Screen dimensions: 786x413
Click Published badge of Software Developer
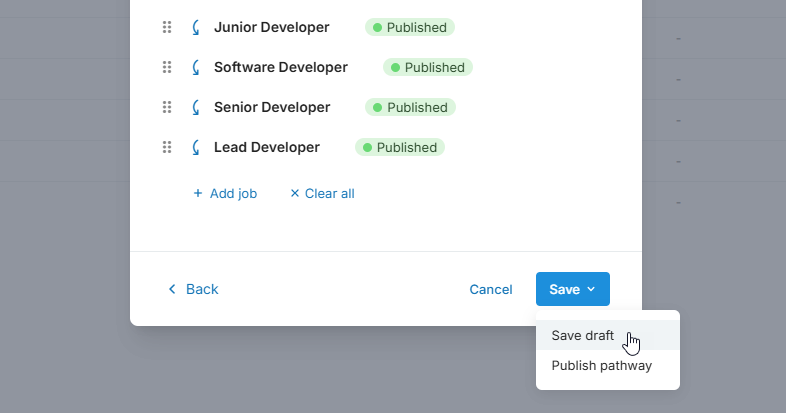pos(428,67)
